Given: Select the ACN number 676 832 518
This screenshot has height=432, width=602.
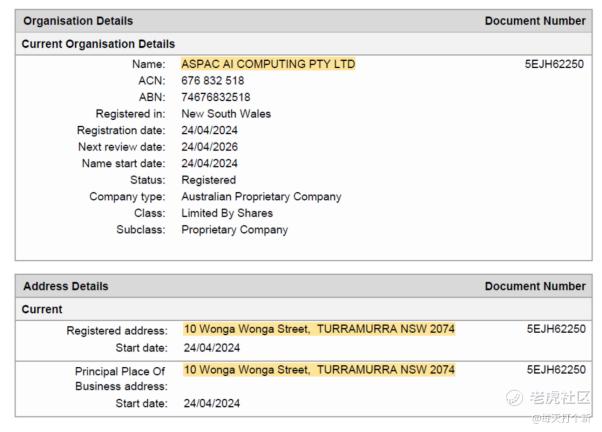Looking at the screenshot, I should click(212, 81).
